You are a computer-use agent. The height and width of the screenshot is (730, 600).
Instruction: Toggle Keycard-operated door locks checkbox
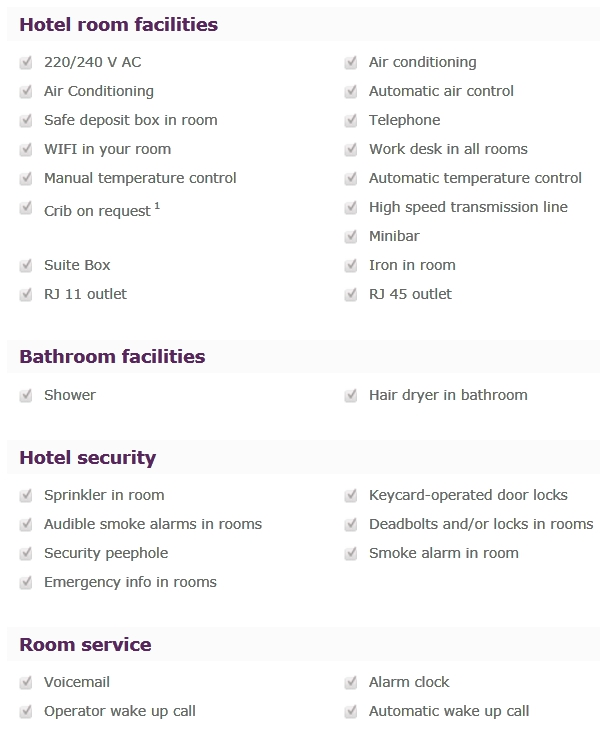click(351, 495)
